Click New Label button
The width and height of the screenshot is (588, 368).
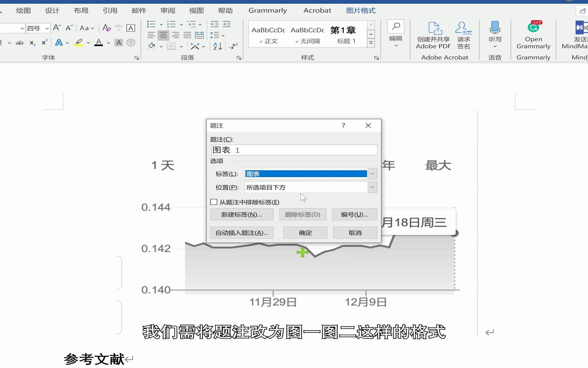point(242,214)
